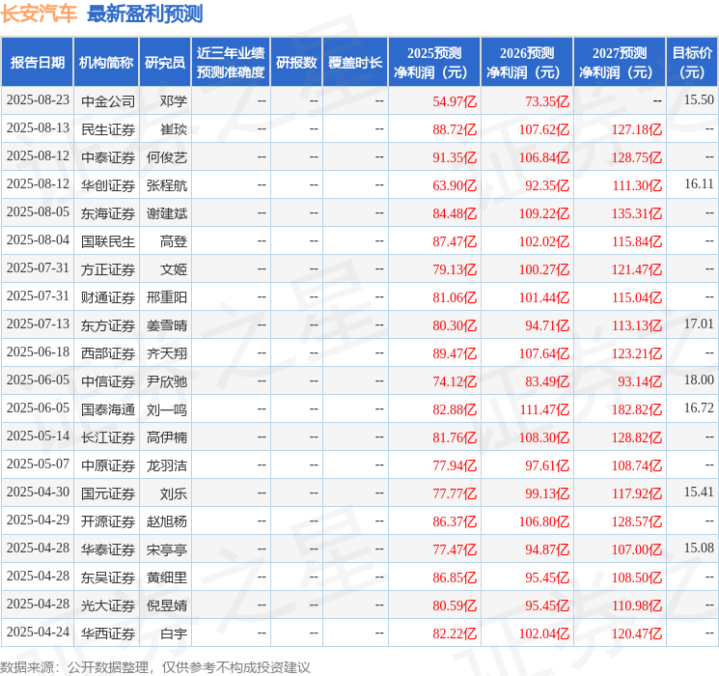Select the 华泰证券 institution cell

tap(108, 550)
